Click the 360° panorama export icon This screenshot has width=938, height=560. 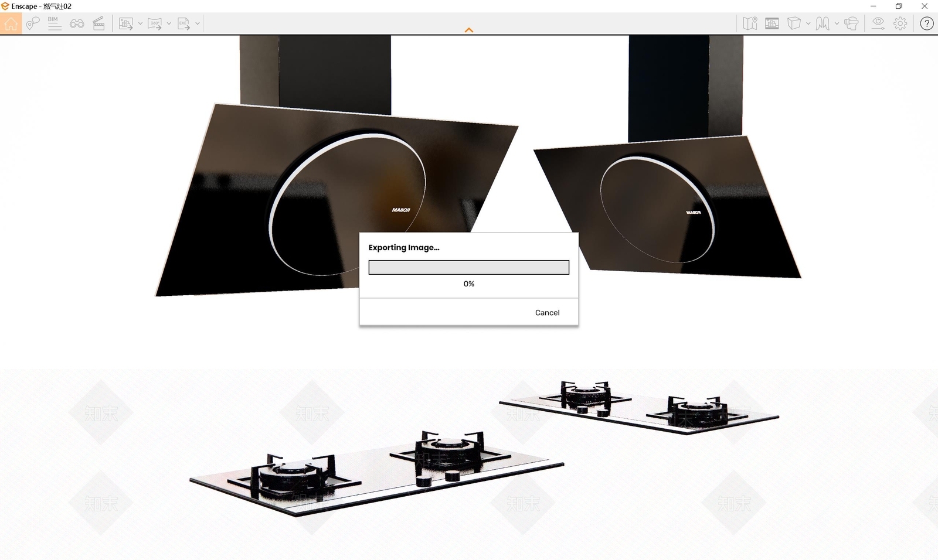tap(155, 23)
